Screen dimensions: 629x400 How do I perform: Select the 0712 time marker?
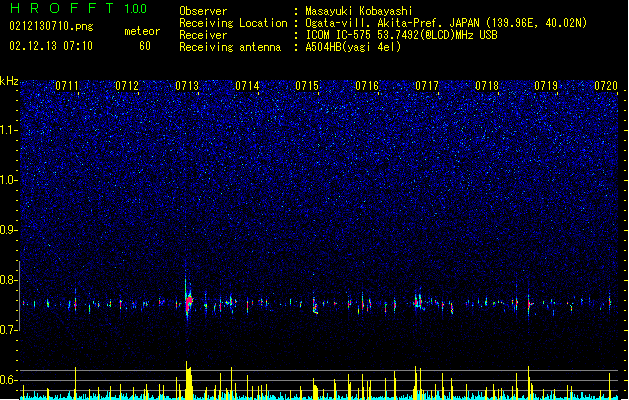click(x=127, y=85)
